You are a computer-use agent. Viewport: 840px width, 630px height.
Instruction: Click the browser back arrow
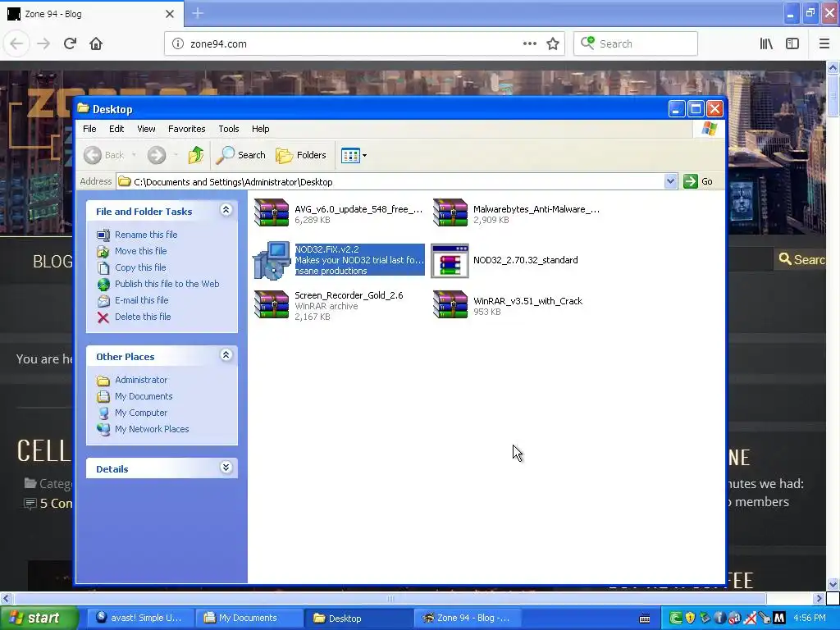(x=16, y=44)
